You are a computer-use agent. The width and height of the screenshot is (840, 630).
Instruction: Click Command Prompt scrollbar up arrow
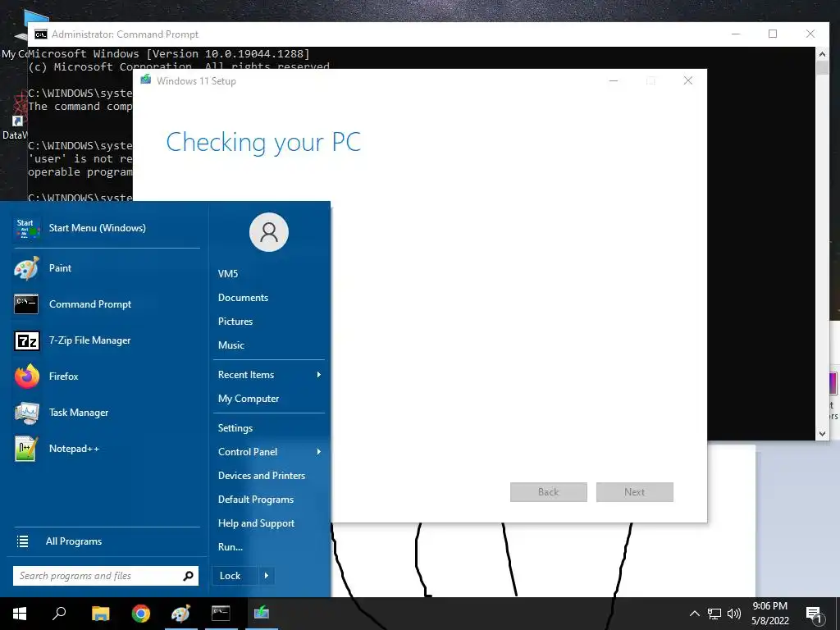822,53
